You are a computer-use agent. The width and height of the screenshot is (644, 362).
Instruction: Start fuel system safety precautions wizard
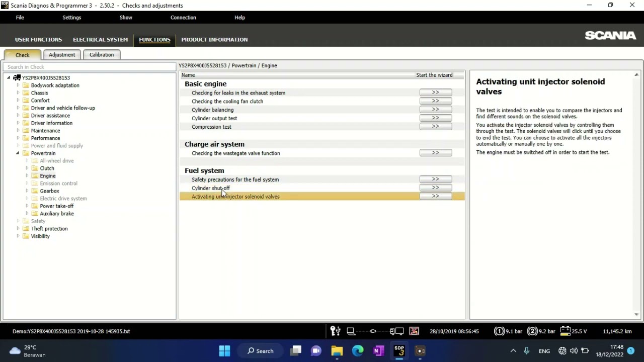coord(436,179)
